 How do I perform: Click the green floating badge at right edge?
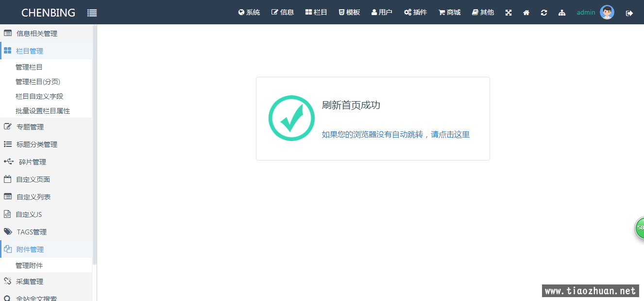point(639,228)
